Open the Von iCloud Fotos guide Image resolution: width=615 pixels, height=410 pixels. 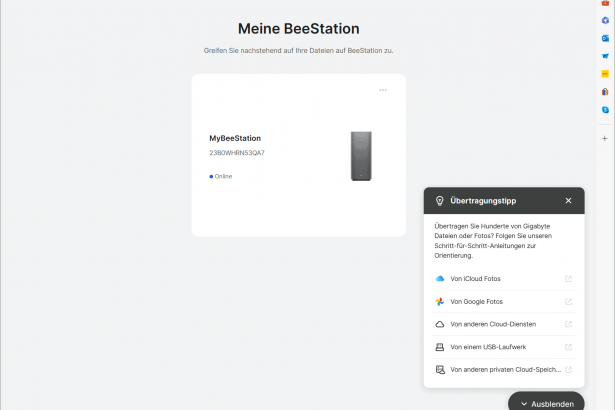point(504,279)
